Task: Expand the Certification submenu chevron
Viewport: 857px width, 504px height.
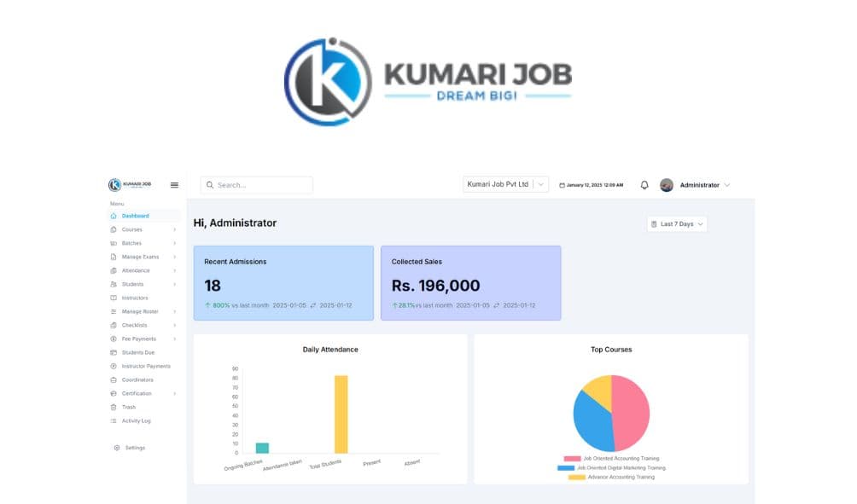Action: (x=175, y=394)
